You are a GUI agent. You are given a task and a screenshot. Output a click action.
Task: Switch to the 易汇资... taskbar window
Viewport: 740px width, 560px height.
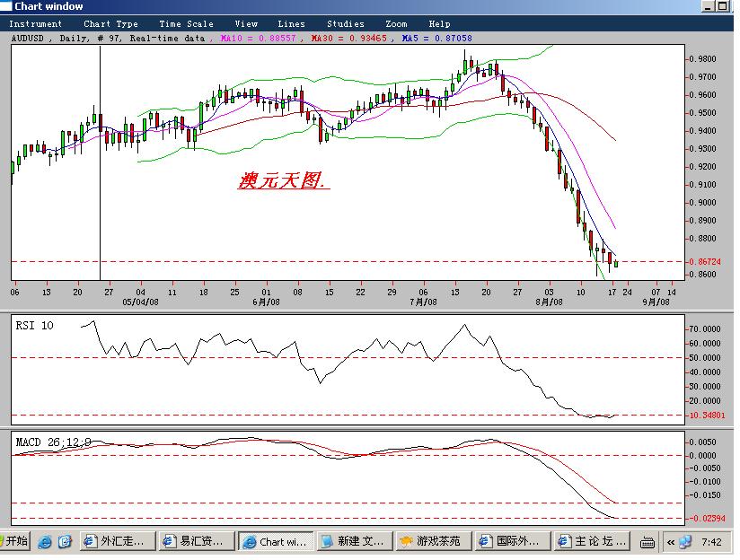pyautogui.click(x=197, y=541)
